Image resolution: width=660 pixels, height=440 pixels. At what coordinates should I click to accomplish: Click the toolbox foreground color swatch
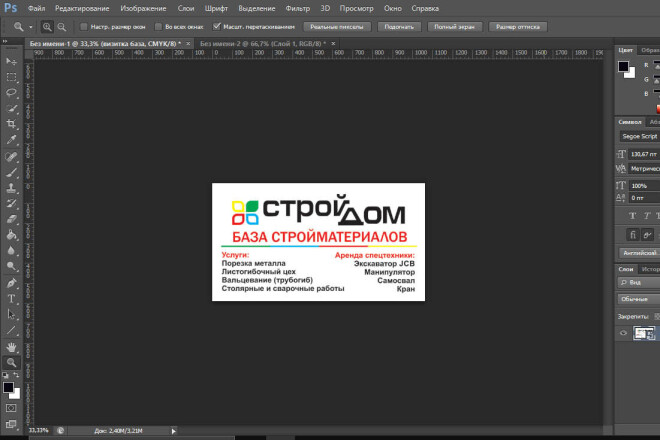point(8,387)
